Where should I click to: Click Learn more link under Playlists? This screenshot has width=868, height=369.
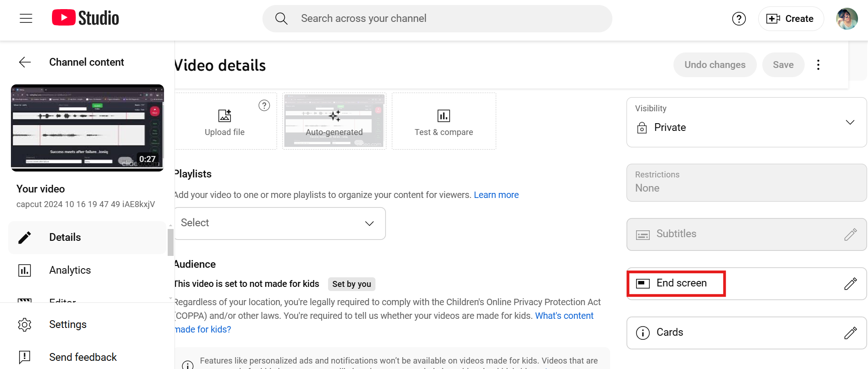point(496,195)
